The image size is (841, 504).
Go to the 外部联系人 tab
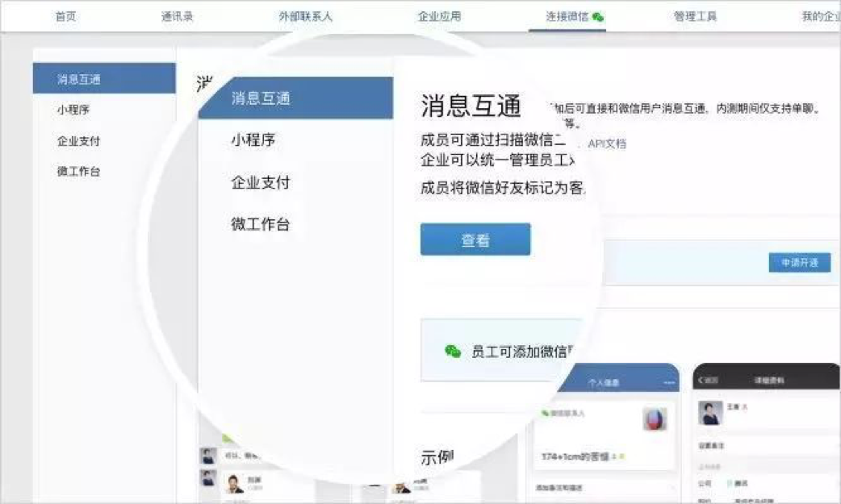(x=306, y=17)
